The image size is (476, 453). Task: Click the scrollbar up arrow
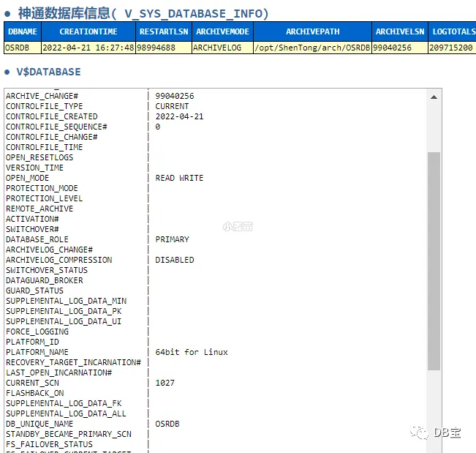click(434, 97)
